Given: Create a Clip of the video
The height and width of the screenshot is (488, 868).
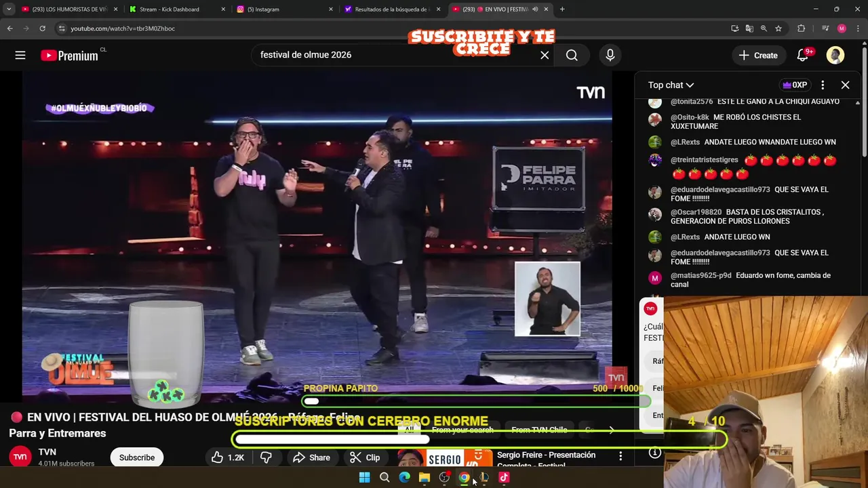Looking at the screenshot, I should click(x=365, y=457).
